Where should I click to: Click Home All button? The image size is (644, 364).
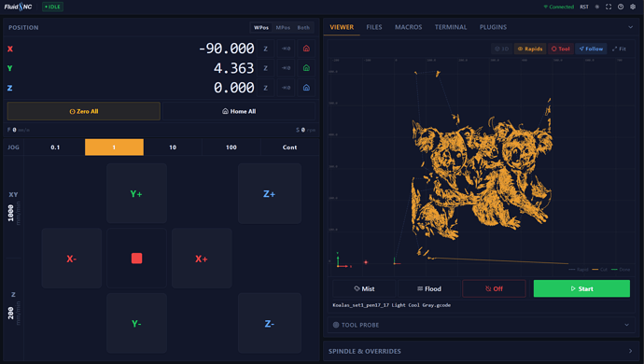pos(239,111)
